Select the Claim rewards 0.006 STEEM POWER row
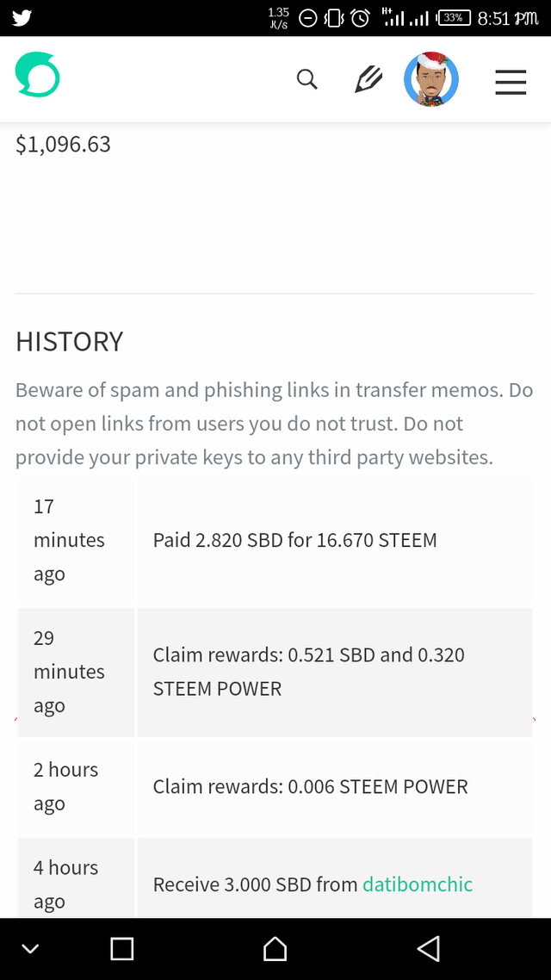The width and height of the screenshot is (551, 980). [310, 786]
